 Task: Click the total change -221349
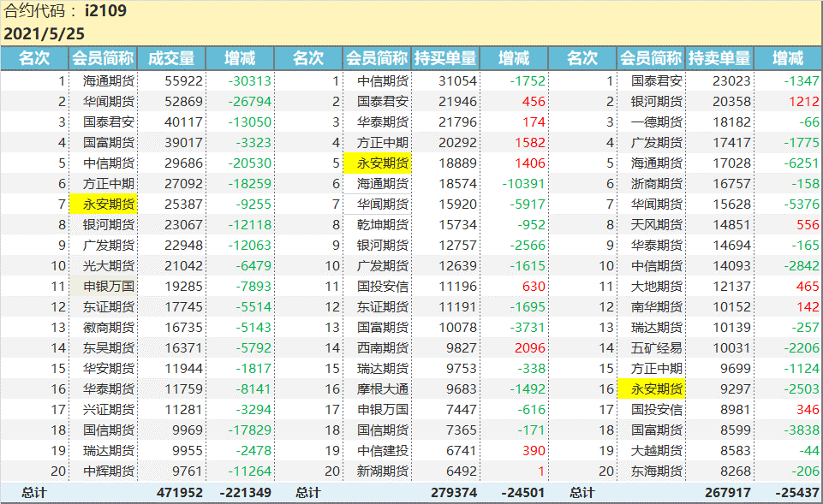coord(245,493)
